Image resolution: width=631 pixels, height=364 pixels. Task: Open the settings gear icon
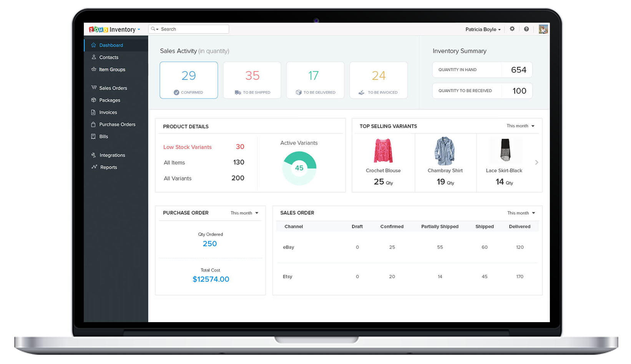coord(512,29)
